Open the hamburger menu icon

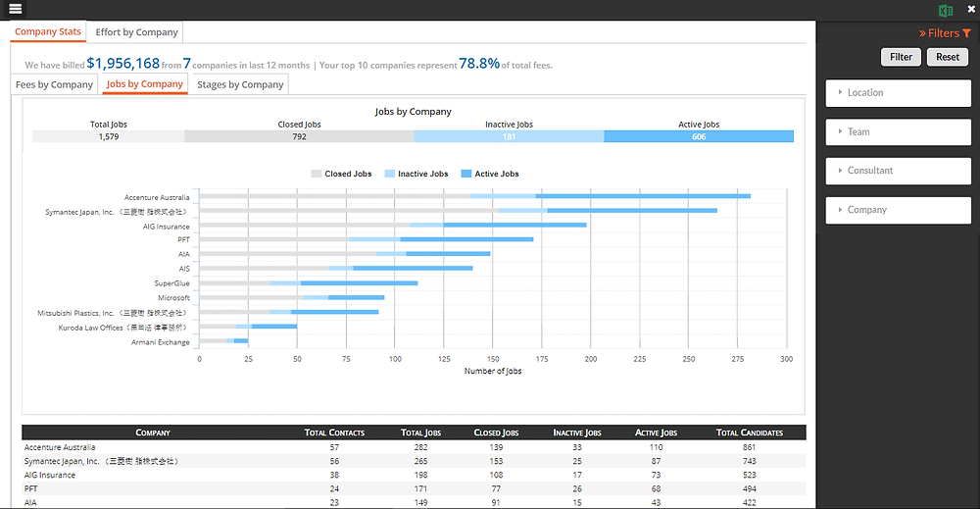pos(15,9)
